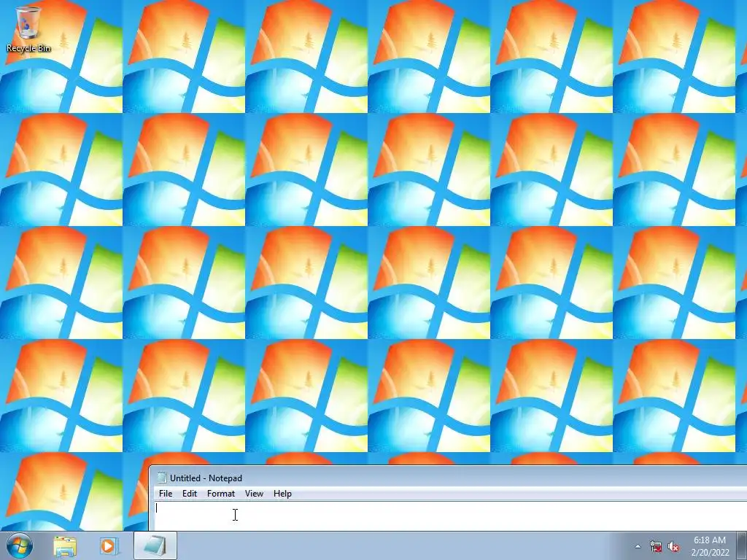747x560 pixels.
Task: Open the Edit menu in Notepad
Action: 190,494
